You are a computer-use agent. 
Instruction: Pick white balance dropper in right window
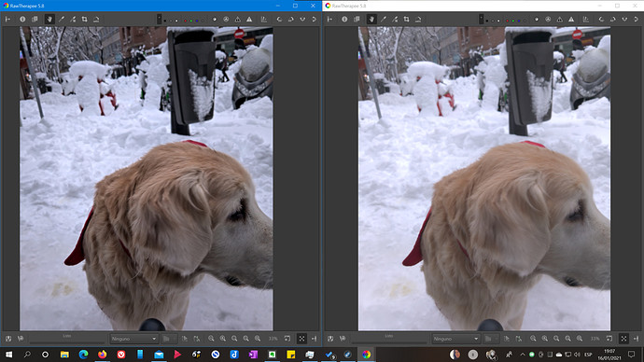(384, 20)
